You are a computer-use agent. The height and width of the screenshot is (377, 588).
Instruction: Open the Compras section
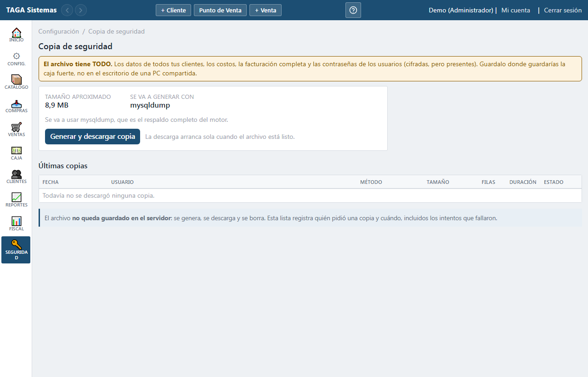(16, 106)
